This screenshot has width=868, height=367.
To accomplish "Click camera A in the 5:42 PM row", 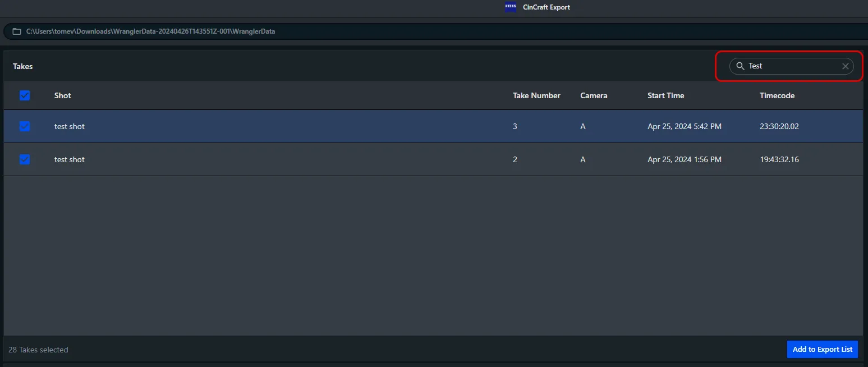I will 583,126.
